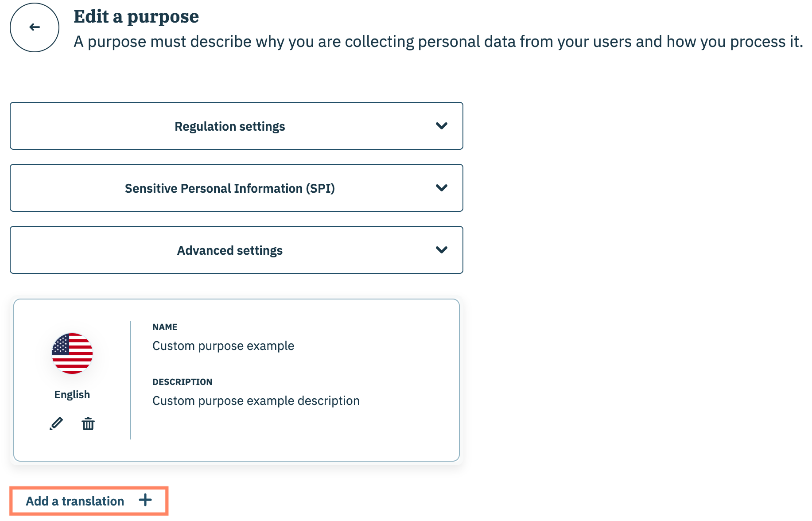Screen dimensions: 812x521
Task: Click the name value 'Custom purpose example'
Action: (223, 346)
